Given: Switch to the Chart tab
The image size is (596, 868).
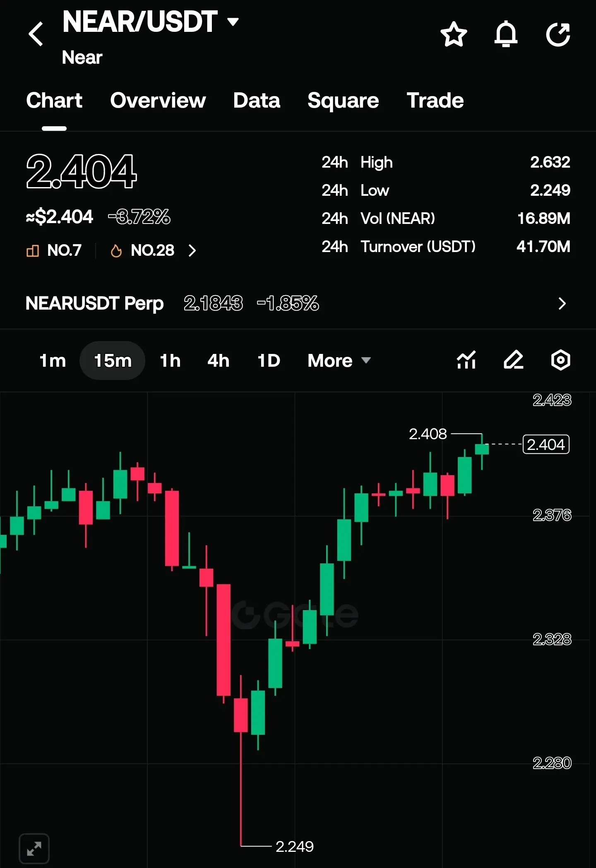Looking at the screenshot, I should point(54,101).
